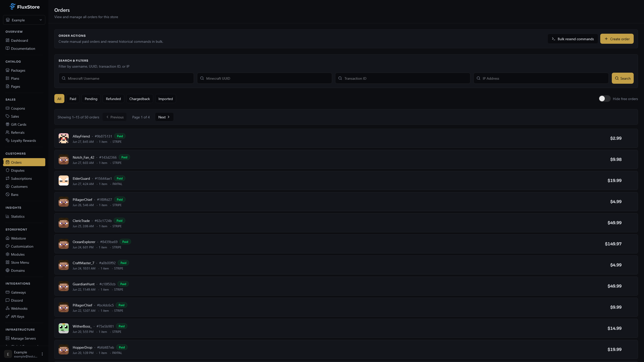Select the Packages icon in Catalog
This screenshot has height=362, width=644.
click(8, 70)
